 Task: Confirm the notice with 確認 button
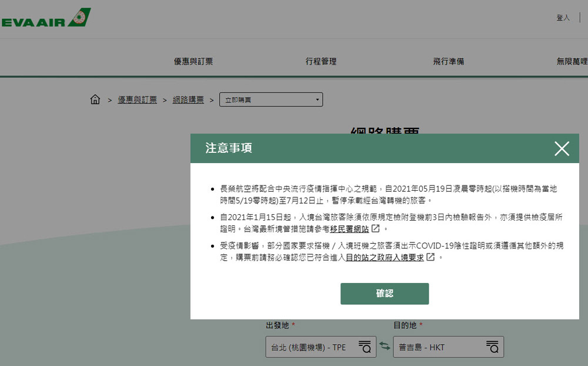tap(385, 294)
